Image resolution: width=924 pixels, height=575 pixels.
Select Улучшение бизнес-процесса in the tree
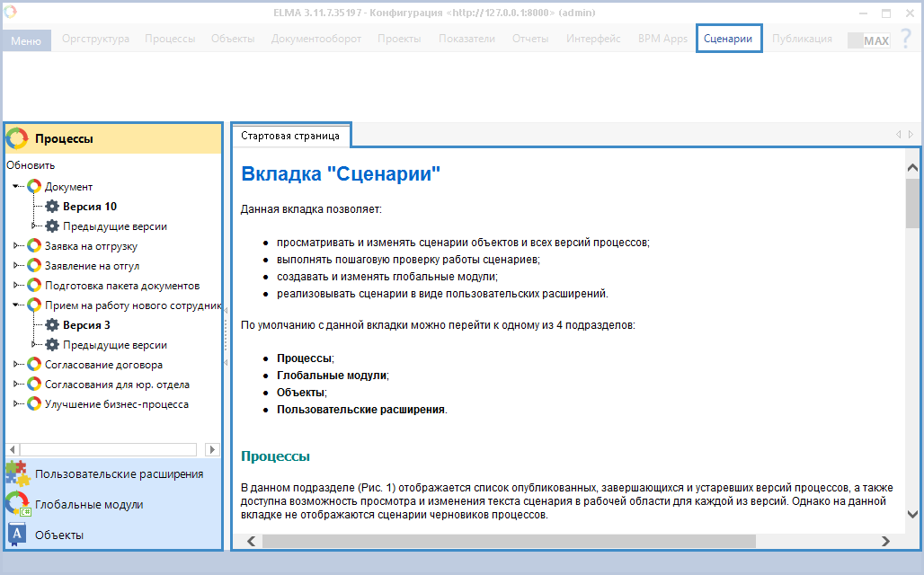tap(117, 404)
